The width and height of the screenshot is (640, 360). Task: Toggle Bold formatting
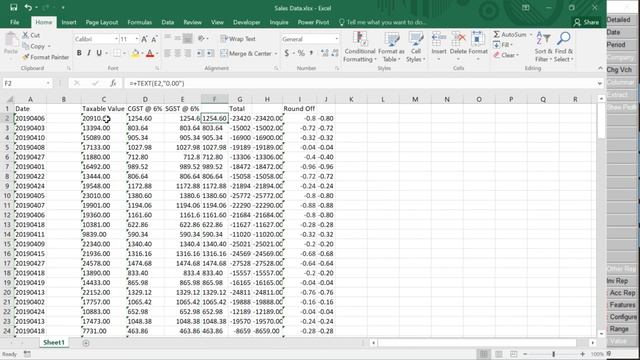click(x=79, y=53)
